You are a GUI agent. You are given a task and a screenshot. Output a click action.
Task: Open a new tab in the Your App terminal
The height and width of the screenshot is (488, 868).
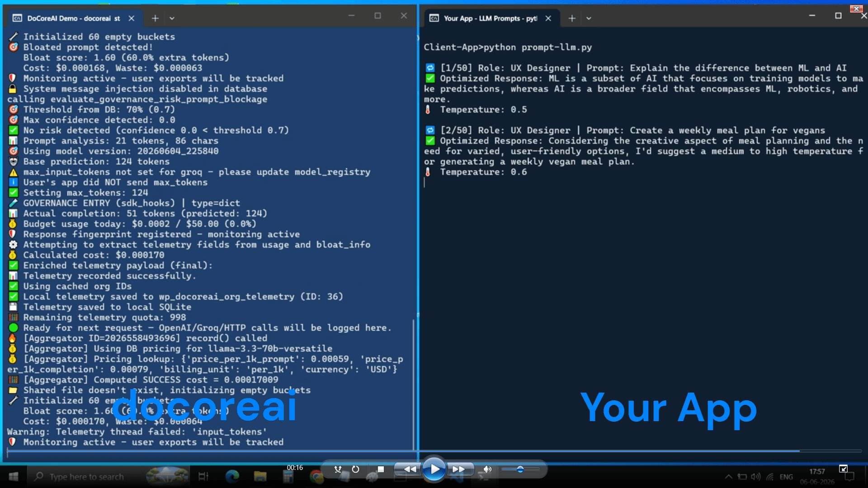click(572, 18)
